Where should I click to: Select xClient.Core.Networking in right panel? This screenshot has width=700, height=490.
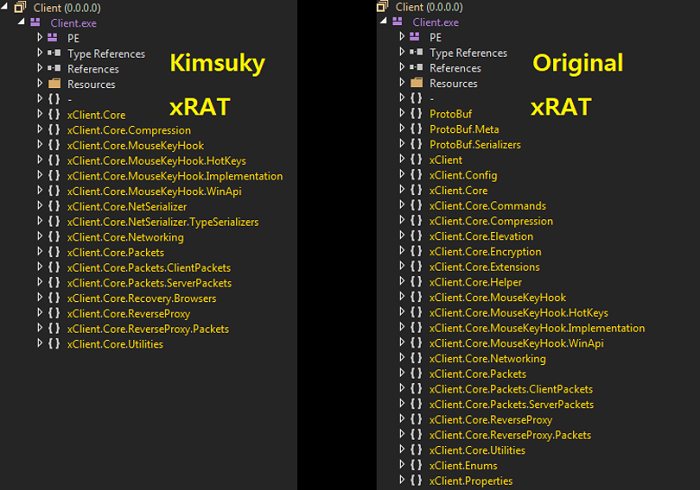coord(487,358)
